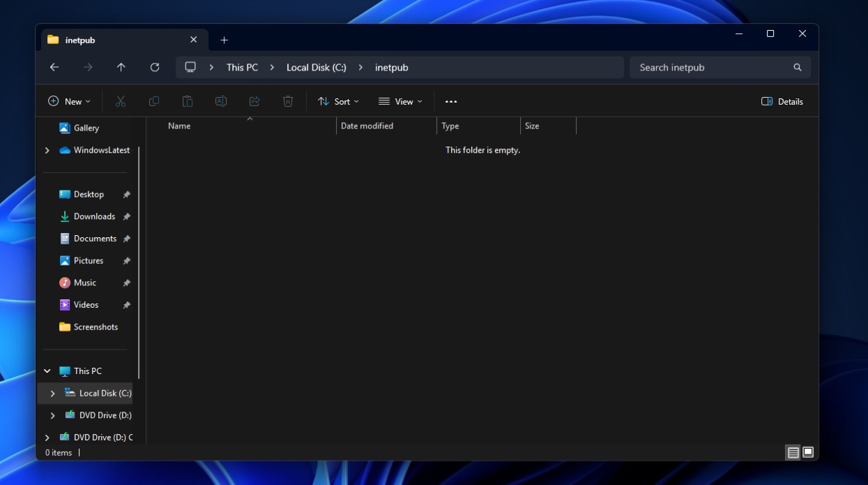868x485 pixels.
Task: Click the Back navigation button
Action: point(54,67)
